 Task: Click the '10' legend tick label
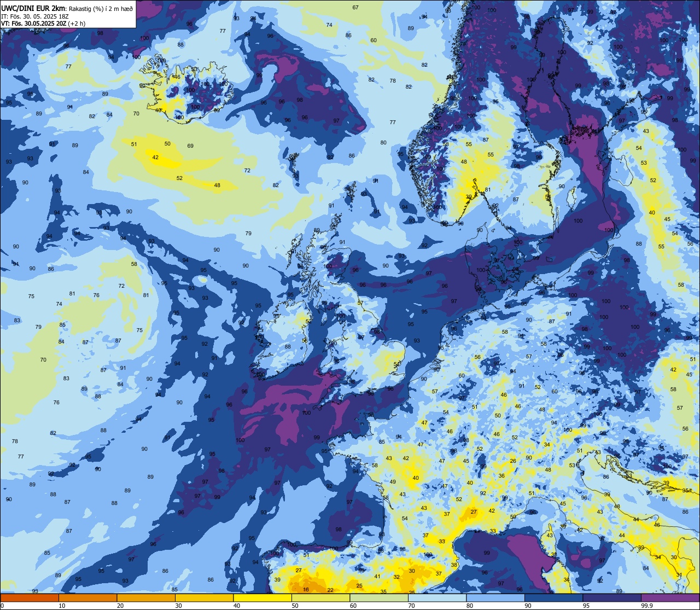coord(62,606)
